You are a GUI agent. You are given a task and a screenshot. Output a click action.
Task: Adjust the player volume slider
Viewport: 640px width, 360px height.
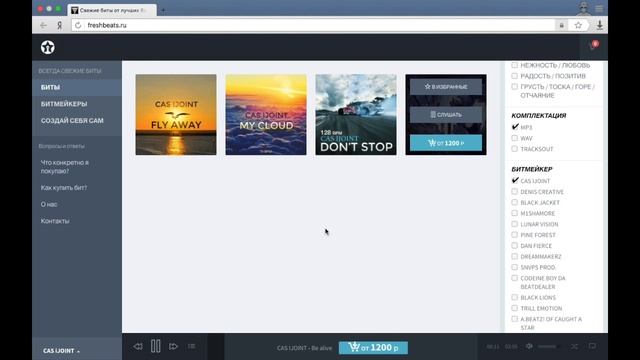pyautogui.click(x=549, y=347)
